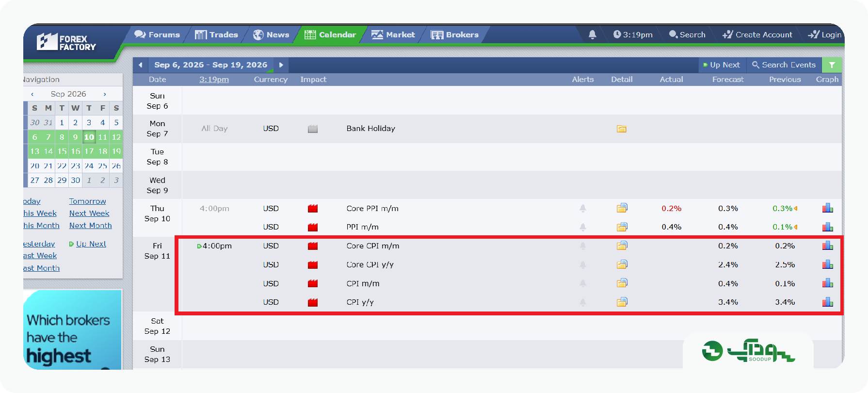Click the Forex Factory logo
This screenshot has height=393, width=868.
[66, 43]
